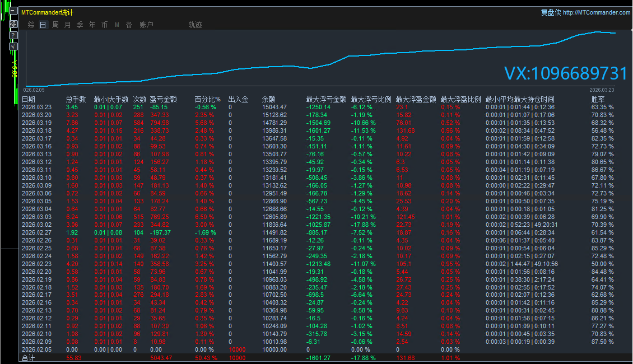Open the 备 notes tab

coord(129,25)
